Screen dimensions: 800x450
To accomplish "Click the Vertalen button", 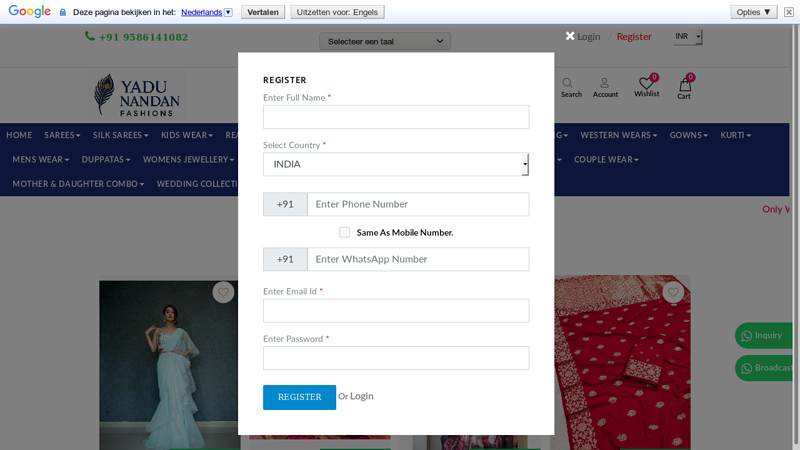I will 263,12.
